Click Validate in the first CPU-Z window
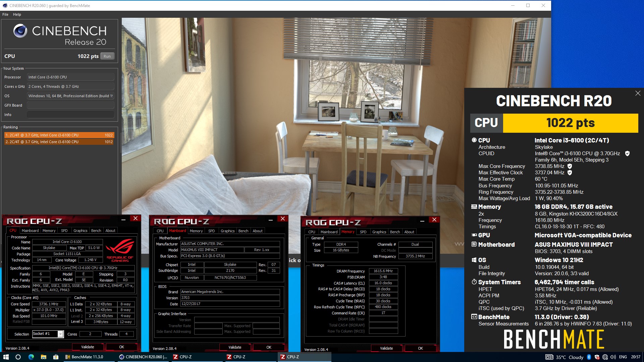 88,347
